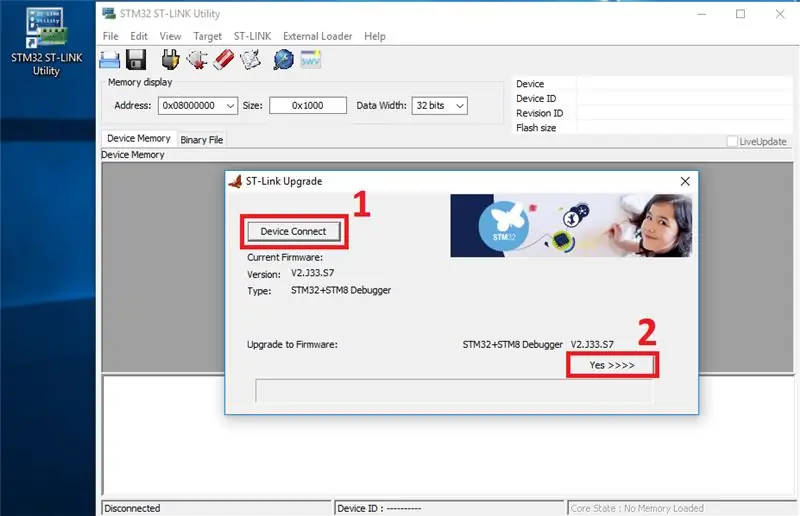
Task: Click the Flash size label
Action: pyautogui.click(x=536, y=128)
